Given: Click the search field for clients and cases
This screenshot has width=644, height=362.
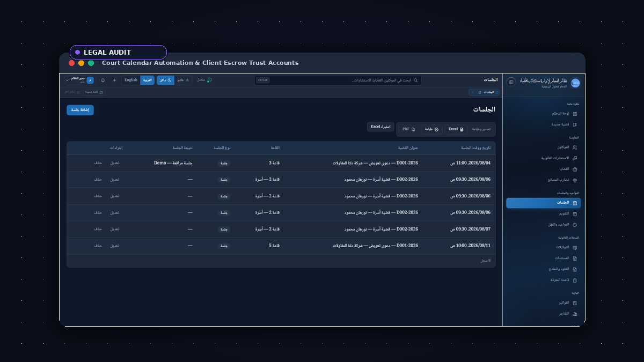Looking at the screenshot, I should click(338, 80).
